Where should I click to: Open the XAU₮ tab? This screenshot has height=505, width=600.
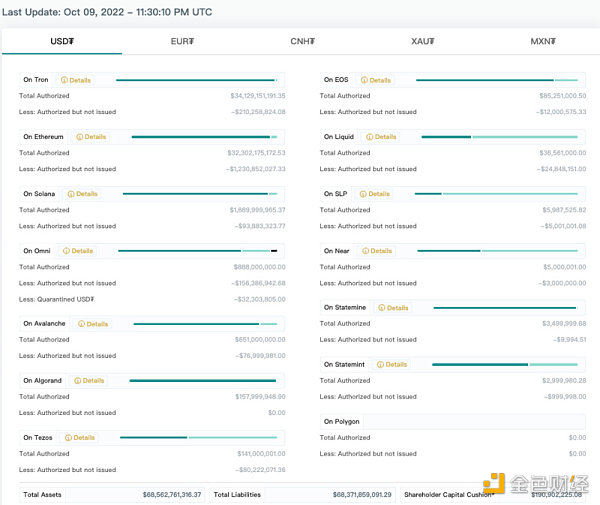coord(423,41)
